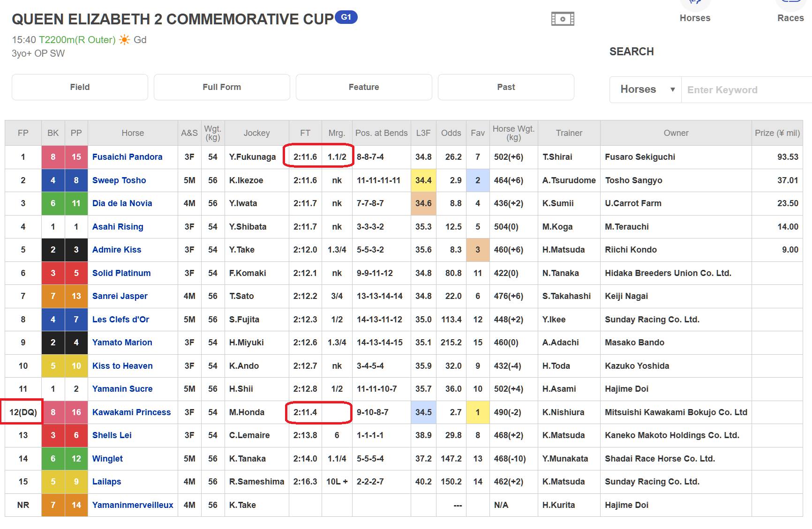Open Yamato Marion horse link
This screenshot has height=529, width=812.
coord(122,343)
